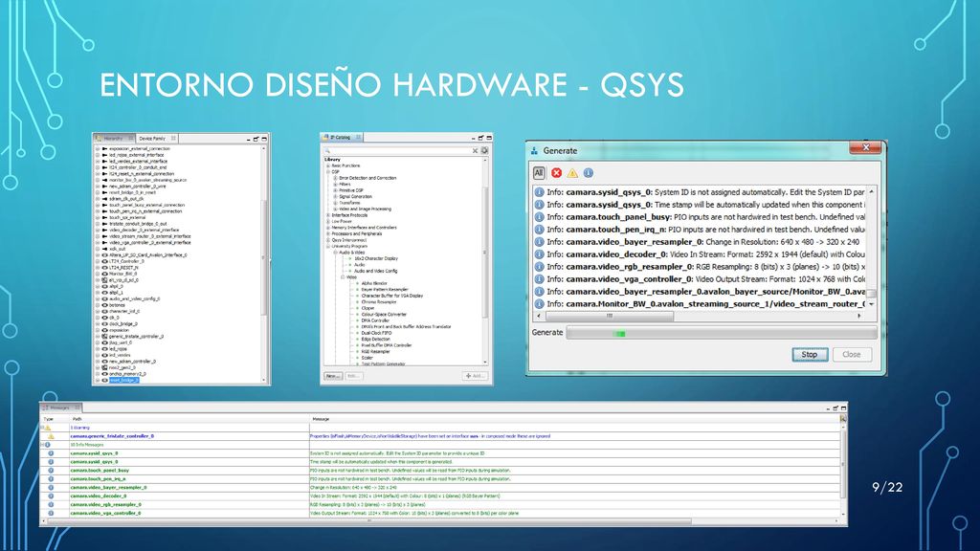This screenshot has height=551, width=980.
Task: Click info icon beside camara.video_decoder_0 in Messages
Action: pyautogui.click(x=52, y=496)
